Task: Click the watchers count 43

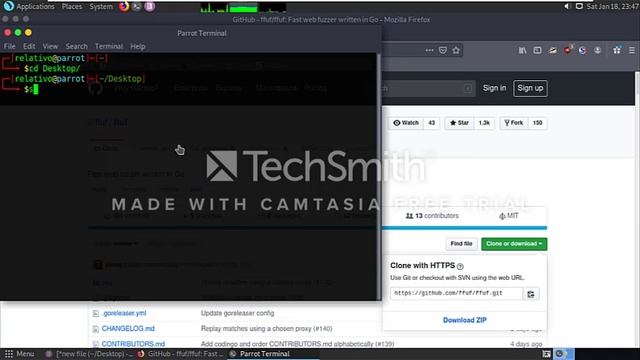Action: (x=431, y=123)
